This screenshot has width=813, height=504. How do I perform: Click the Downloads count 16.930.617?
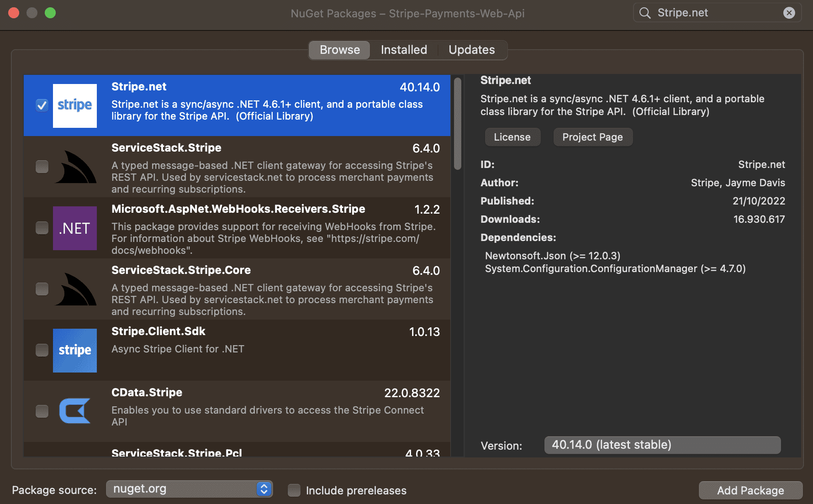759,219
